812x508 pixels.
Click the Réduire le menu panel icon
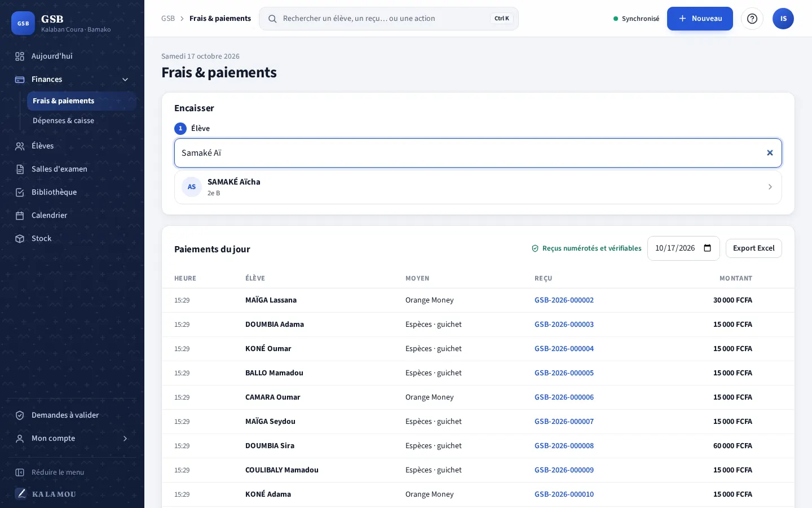20,472
